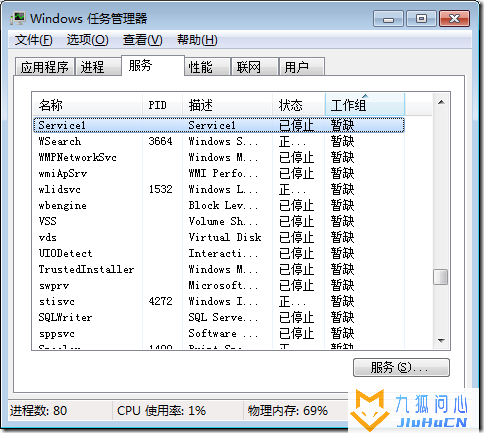Select the VSS service row
Image resolution: width=484 pixels, height=433 pixels.
click(219, 221)
